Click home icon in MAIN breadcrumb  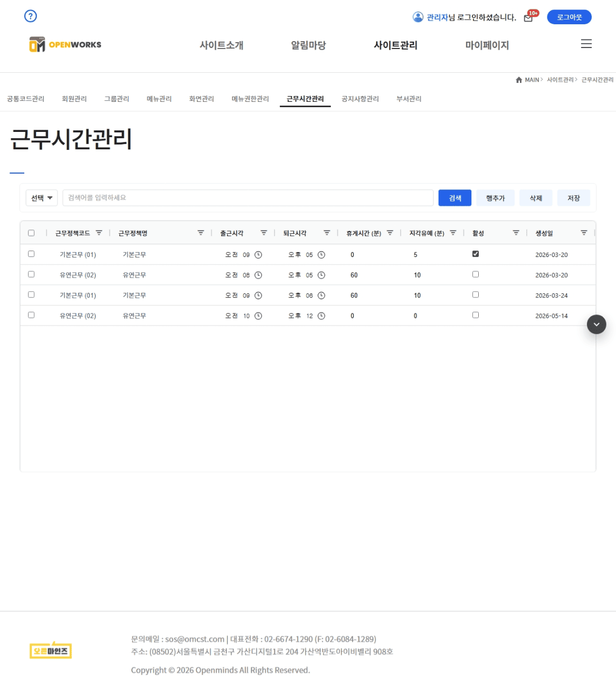[519, 80]
